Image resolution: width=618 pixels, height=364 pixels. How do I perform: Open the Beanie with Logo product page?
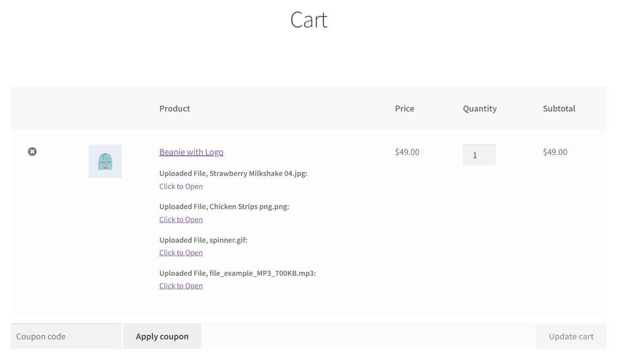coord(191,152)
